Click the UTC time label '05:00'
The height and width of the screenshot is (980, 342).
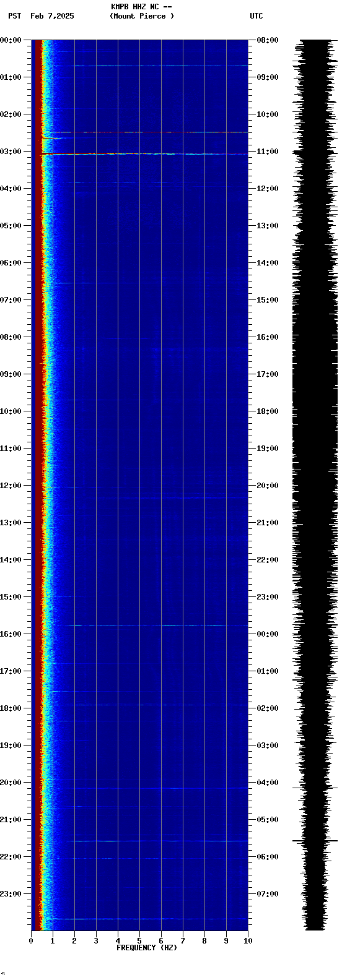(x=267, y=820)
